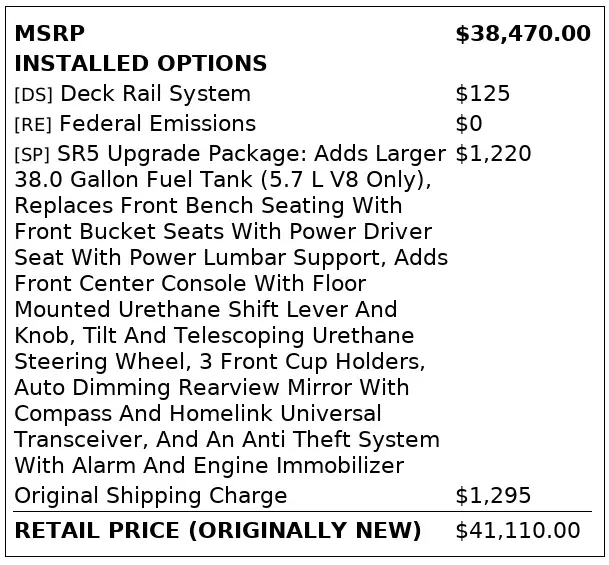Image resolution: width=609 pixels, height=565 pixels.
Task: Click the [SP] option code
Action: click(x=32, y=155)
